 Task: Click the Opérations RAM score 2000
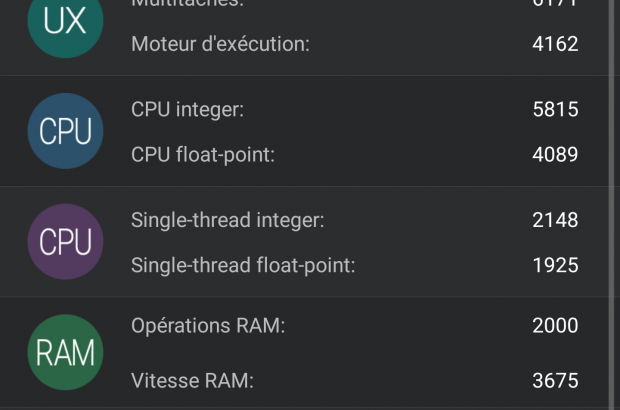pos(555,326)
